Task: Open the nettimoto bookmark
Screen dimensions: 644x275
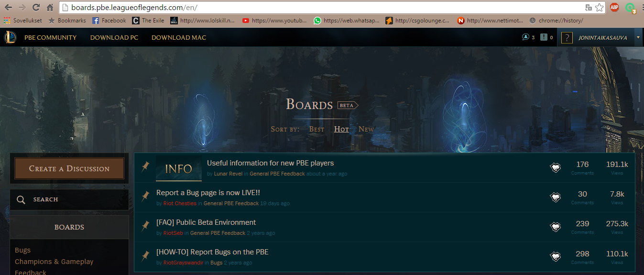Action: tap(490, 21)
